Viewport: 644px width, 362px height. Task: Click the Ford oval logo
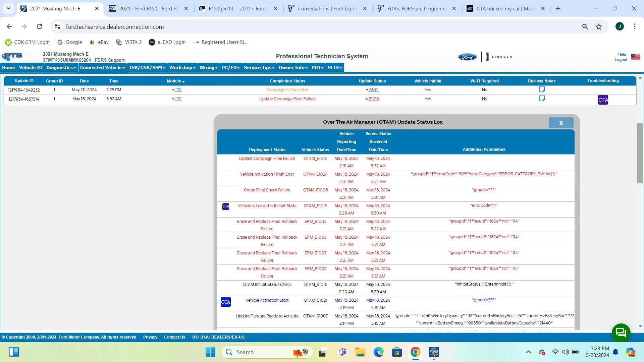(x=467, y=57)
